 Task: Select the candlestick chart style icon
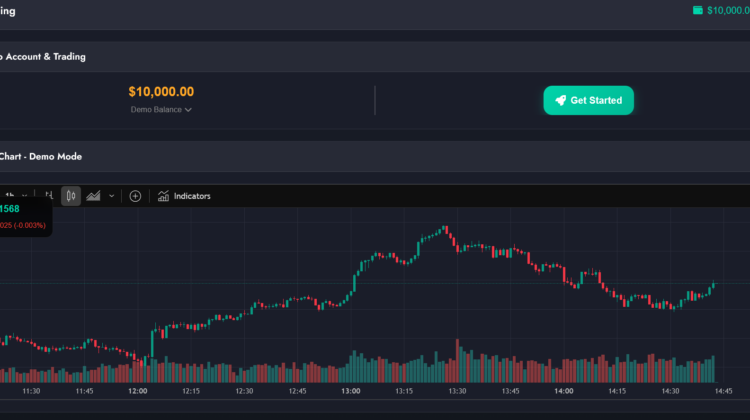(71, 196)
